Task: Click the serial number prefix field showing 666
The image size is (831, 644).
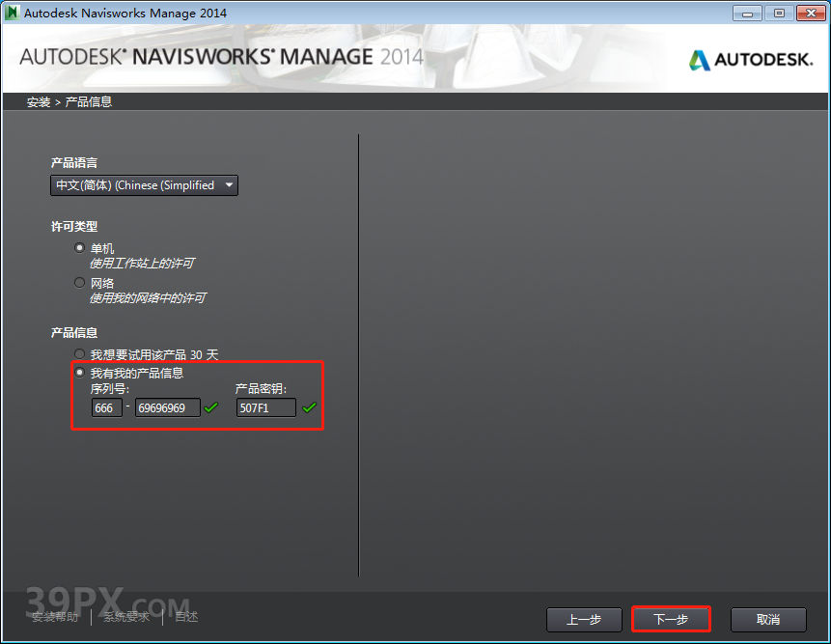Action: tap(106, 407)
